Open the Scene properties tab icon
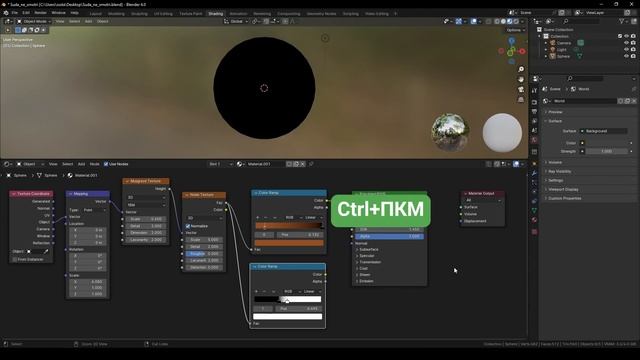Viewport: 640px width, 360px height. 534,131
